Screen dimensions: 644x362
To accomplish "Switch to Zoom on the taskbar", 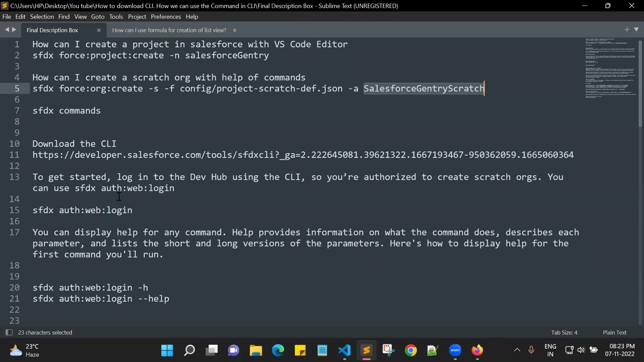I will tap(455, 350).
